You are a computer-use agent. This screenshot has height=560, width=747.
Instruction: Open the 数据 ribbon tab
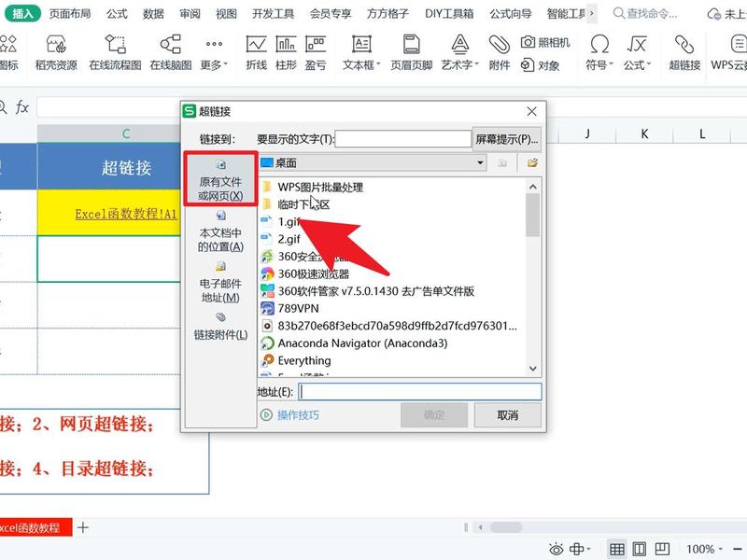click(x=153, y=13)
